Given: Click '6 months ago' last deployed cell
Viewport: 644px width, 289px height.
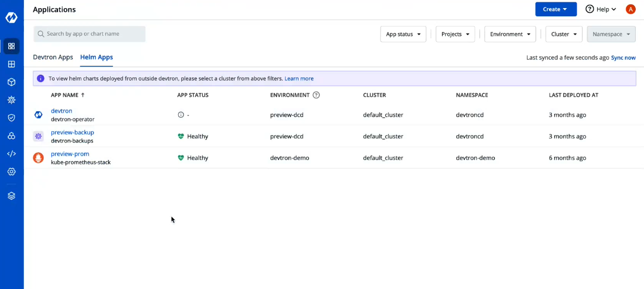Looking at the screenshot, I should pos(567,158).
